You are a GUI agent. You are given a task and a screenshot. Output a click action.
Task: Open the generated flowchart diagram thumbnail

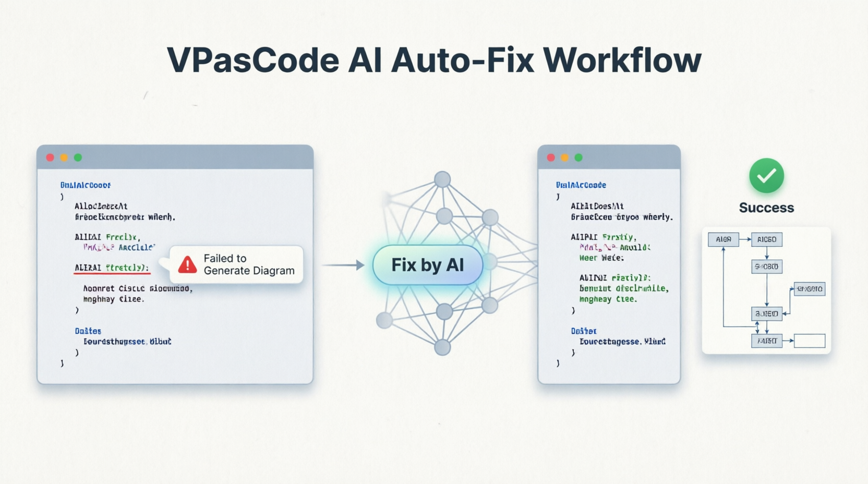(x=766, y=291)
